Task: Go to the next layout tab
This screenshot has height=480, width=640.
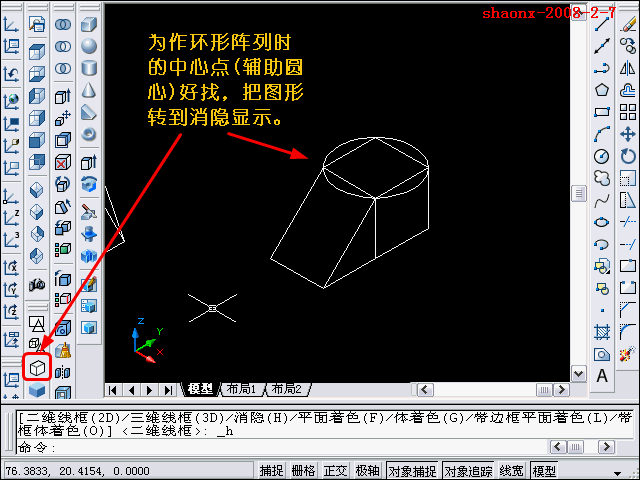Action: (150, 390)
